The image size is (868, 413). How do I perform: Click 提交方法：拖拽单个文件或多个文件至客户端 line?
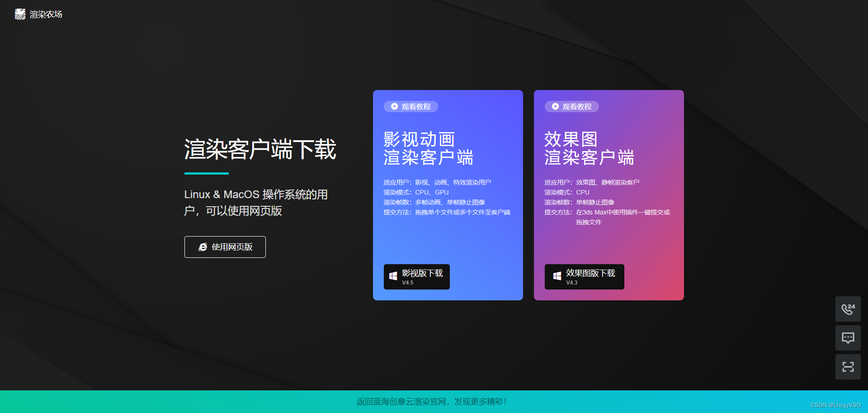pyautogui.click(x=447, y=212)
